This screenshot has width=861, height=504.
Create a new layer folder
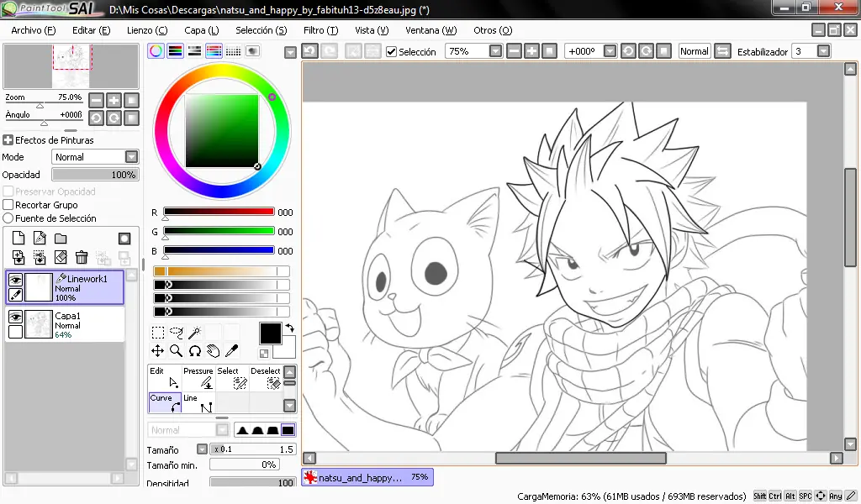(61, 238)
